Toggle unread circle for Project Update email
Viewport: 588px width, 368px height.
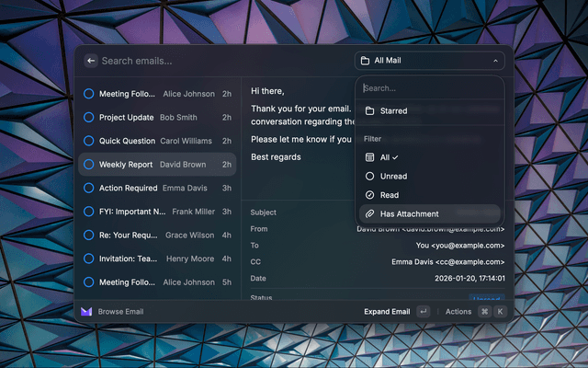pyautogui.click(x=89, y=118)
